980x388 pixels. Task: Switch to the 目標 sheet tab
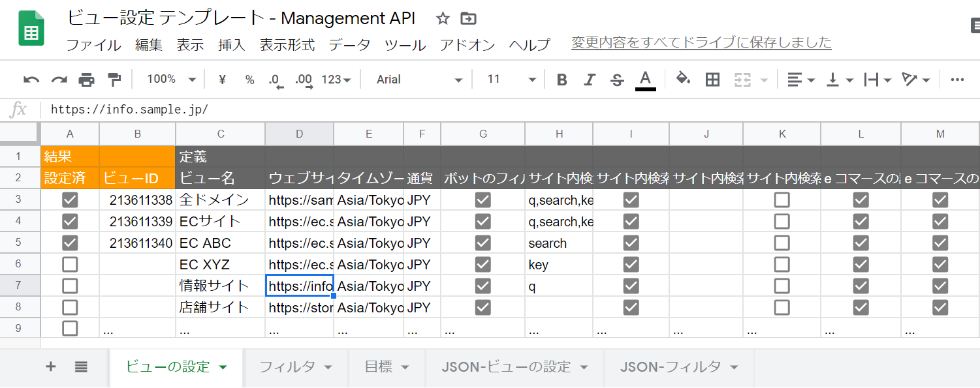[387, 367]
